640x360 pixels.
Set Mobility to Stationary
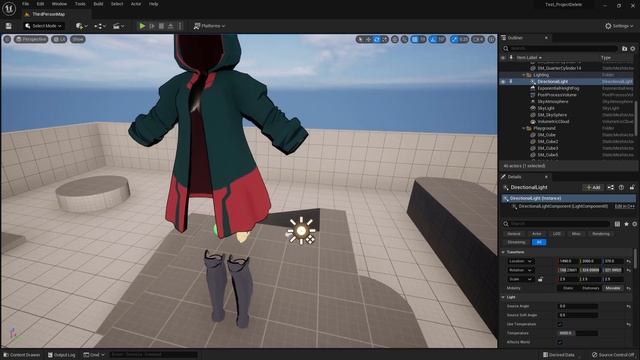click(x=591, y=288)
